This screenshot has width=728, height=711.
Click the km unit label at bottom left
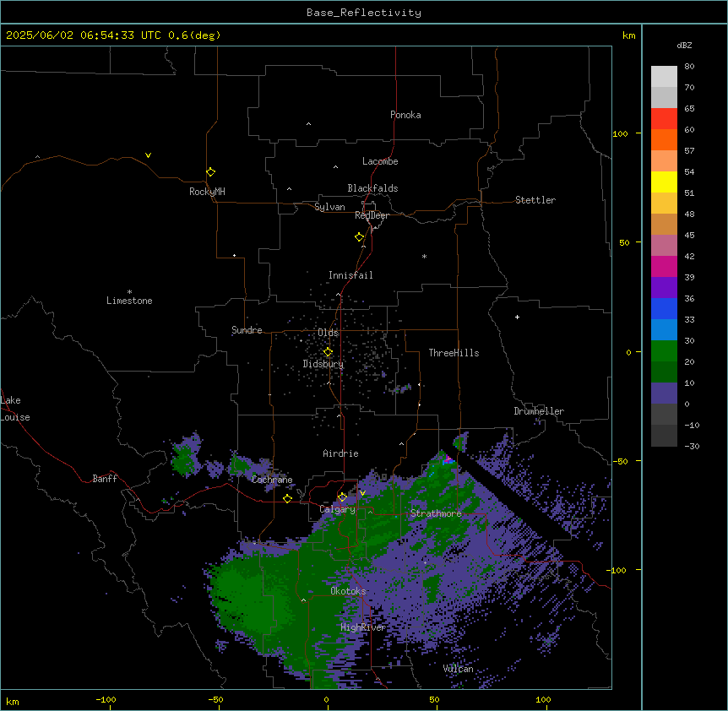(x=13, y=701)
